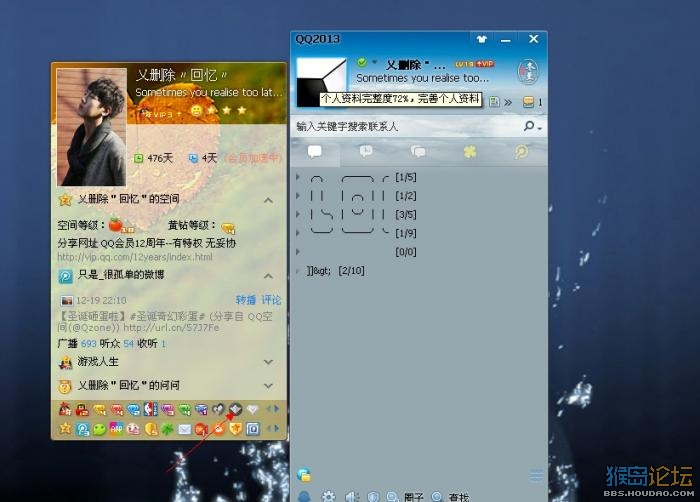This screenshot has width=700, height=502.
Task: Switch to the Tencent Weibo tab
Action: [521, 152]
